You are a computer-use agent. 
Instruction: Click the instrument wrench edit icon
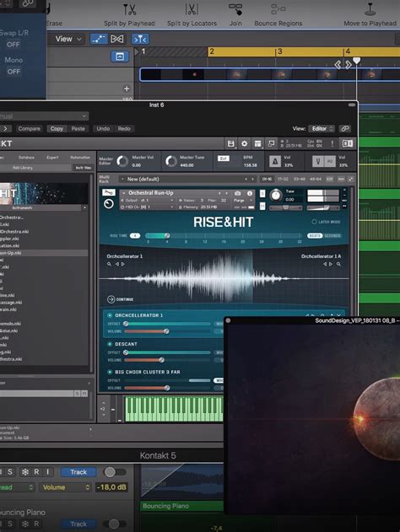(109, 193)
